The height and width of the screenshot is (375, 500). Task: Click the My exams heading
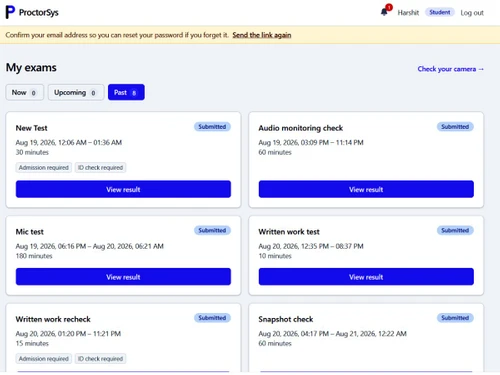pos(31,68)
